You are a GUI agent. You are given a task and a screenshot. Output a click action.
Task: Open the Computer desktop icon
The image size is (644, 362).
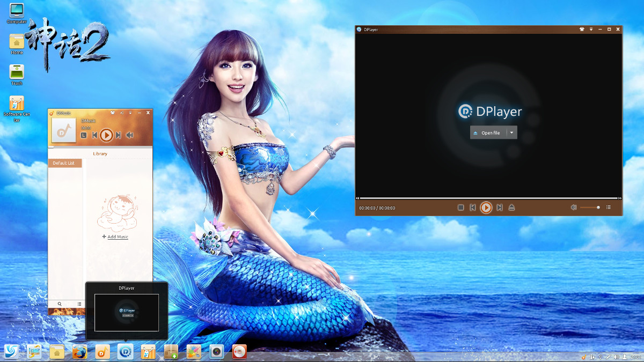click(x=17, y=13)
